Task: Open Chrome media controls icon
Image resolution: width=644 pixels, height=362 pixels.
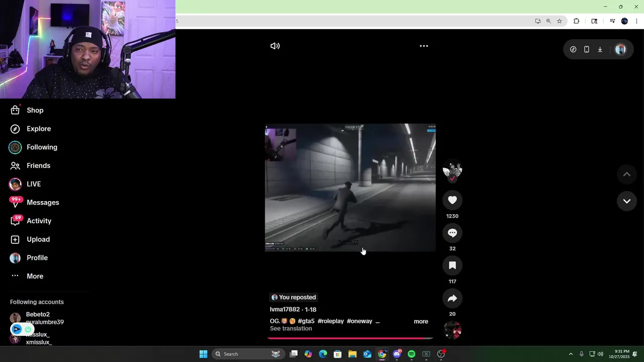Action: point(612,21)
